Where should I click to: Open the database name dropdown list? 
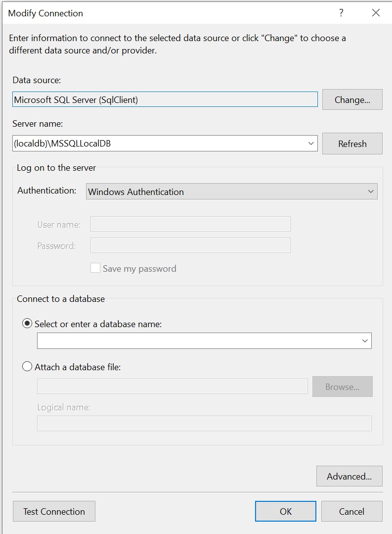tap(364, 340)
